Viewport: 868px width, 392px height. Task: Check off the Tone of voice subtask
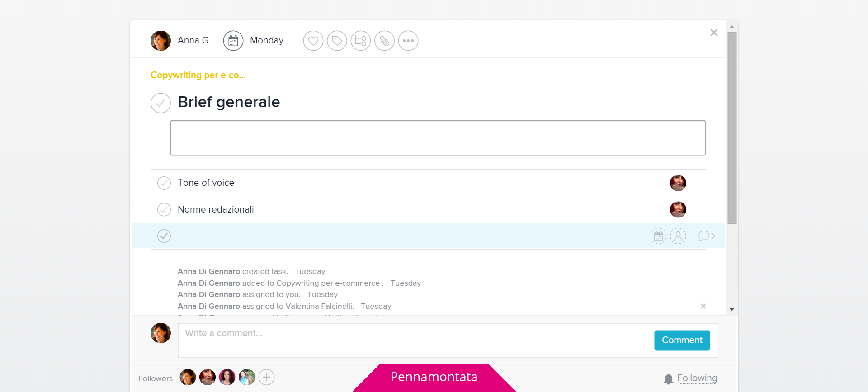(x=164, y=183)
